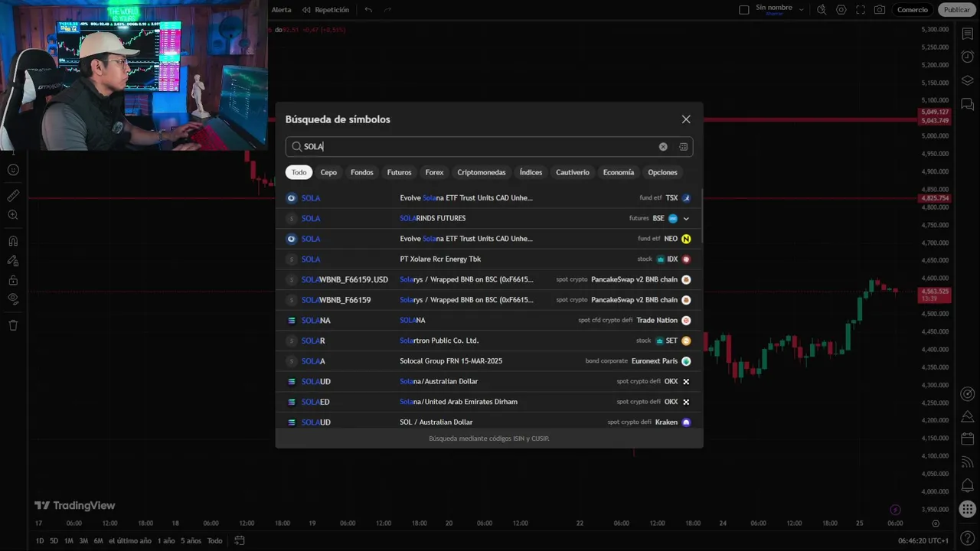Open quick search magnifier icon
980x551 pixels.
pyautogui.click(x=822, y=10)
